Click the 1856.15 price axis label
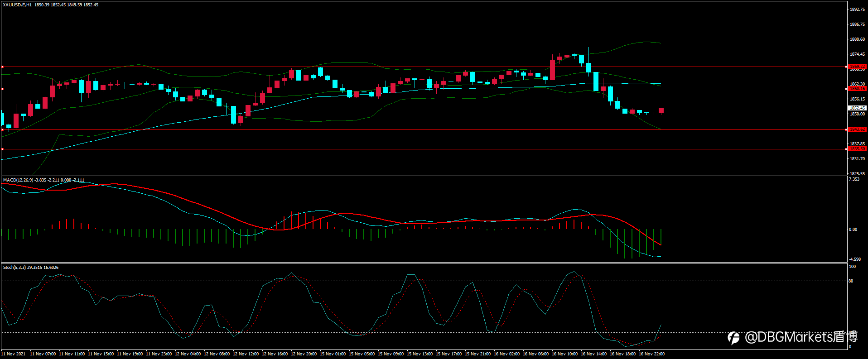This screenshot has height=359, width=868. tap(857, 99)
